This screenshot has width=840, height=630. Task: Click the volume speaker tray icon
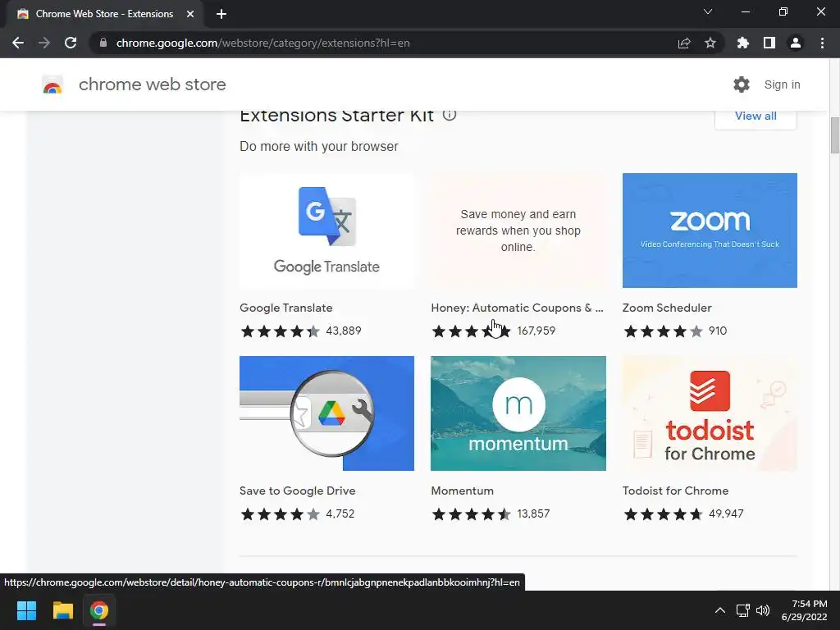click(762, 610)
